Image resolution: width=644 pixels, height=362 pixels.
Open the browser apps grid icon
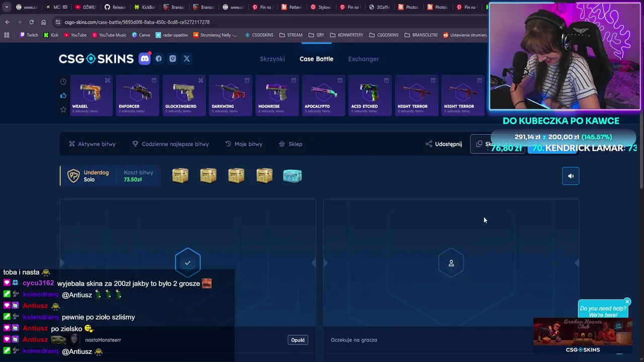[x=7, y=35]
